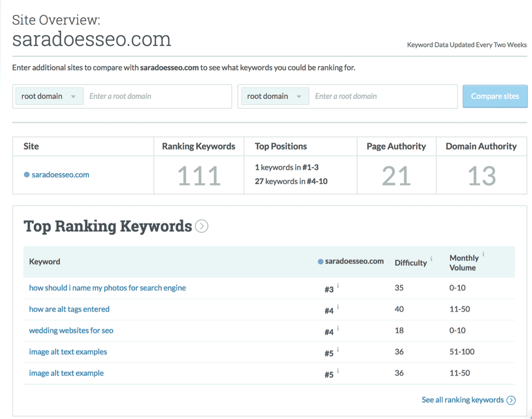The image size is (532, 419).
Task: Select 'image alt text example' singular keyword link
Action: coord(66,373)
